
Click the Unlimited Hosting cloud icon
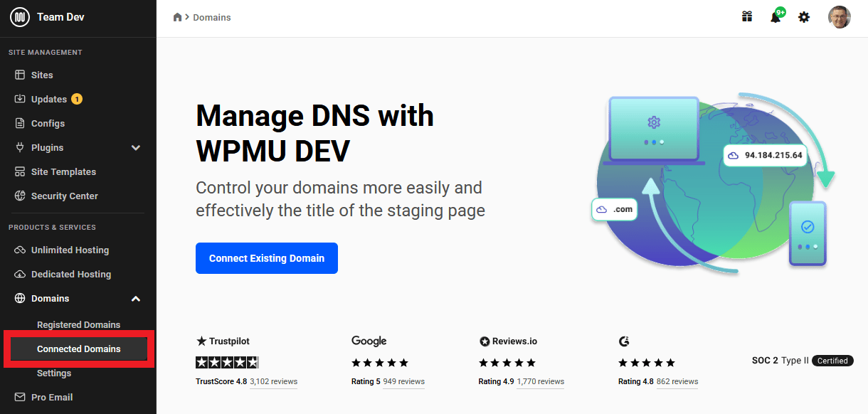[19, 250]
